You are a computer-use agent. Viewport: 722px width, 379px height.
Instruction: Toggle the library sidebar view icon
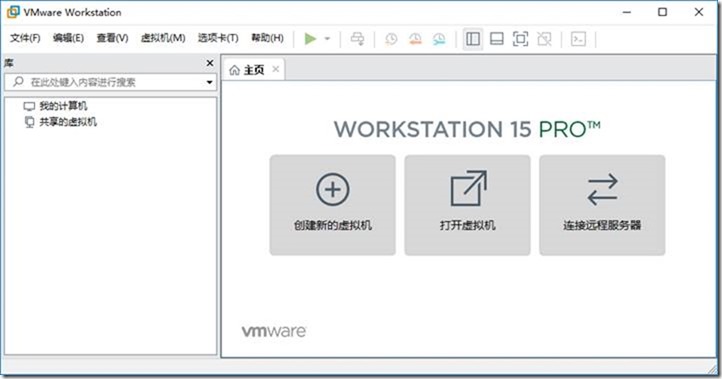[x=473, y=39]
